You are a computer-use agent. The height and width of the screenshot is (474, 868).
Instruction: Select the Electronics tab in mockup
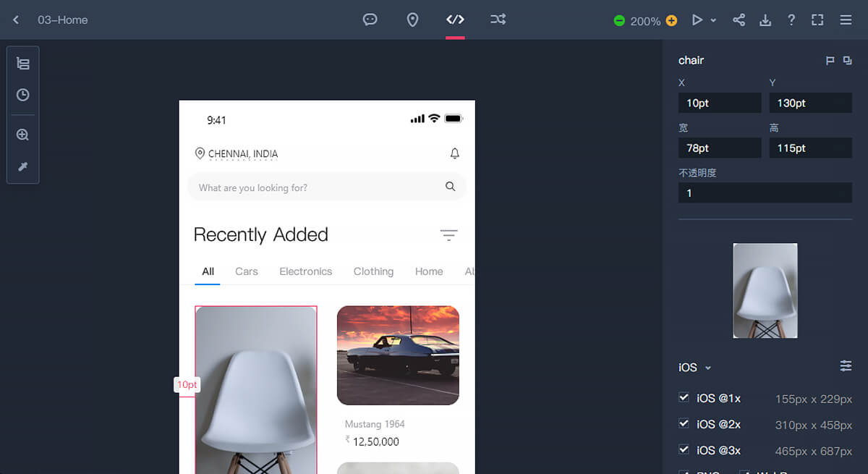pos(306,271)
